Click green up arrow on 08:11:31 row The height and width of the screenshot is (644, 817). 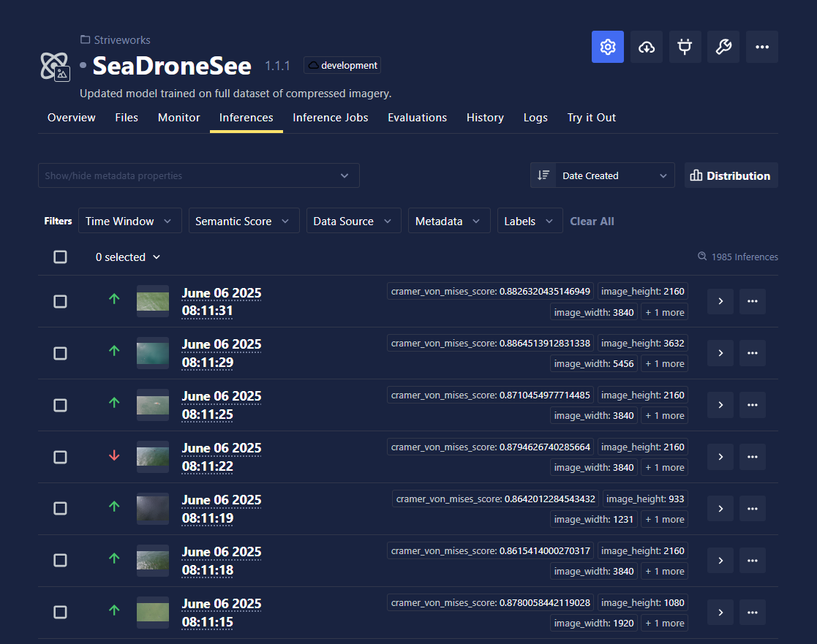tap(114, 299)
